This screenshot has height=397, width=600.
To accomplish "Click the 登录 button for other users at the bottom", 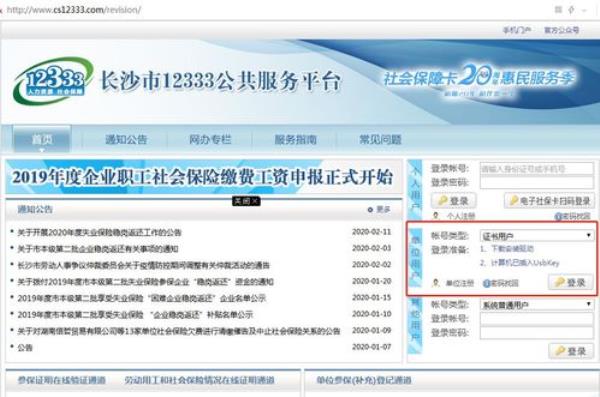I will (571, 351).
